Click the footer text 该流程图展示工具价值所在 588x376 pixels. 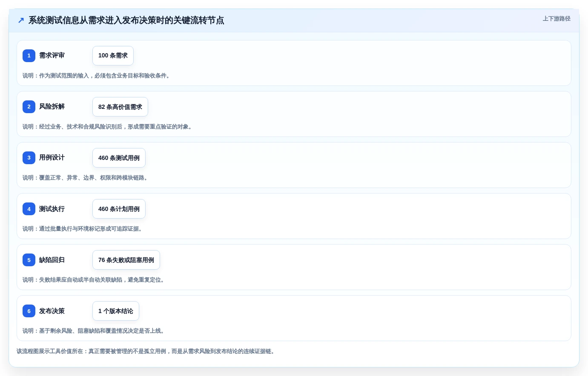146,351
